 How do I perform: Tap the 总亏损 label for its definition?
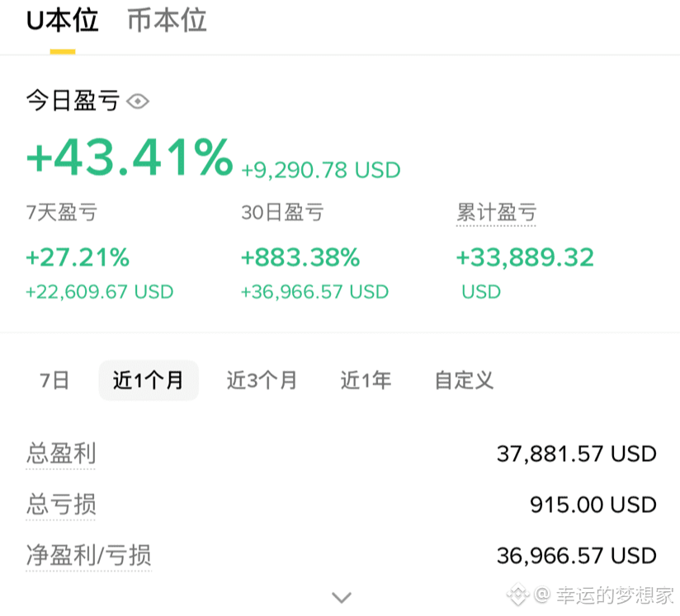(x=61, y=504)
